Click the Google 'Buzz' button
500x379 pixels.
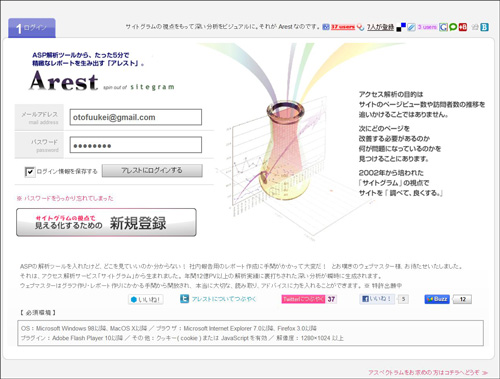437,299
